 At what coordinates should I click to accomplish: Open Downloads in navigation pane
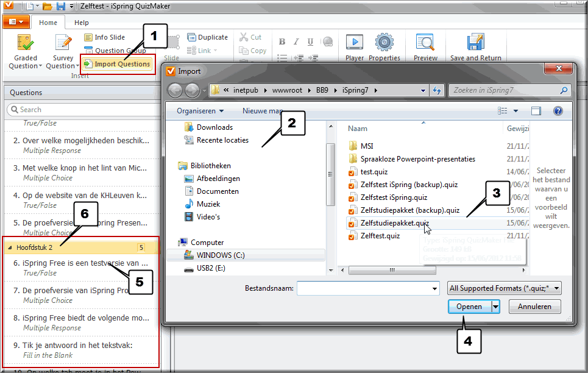coord(208,127)
